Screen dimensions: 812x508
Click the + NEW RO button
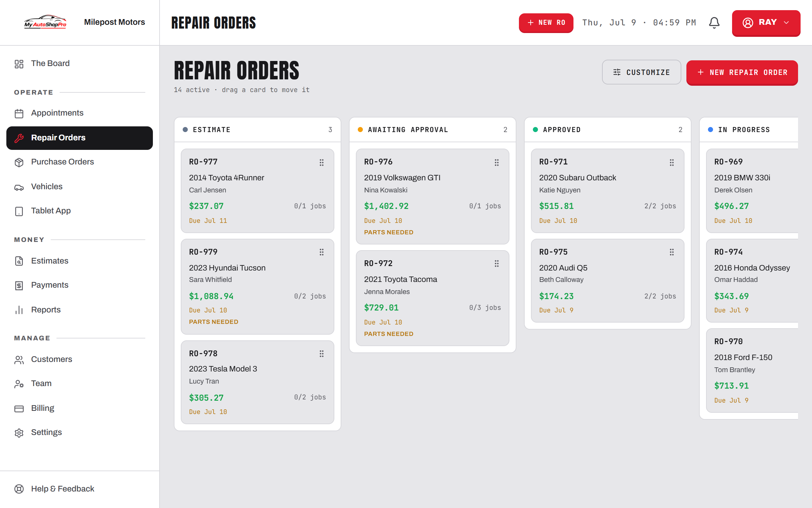546,23
